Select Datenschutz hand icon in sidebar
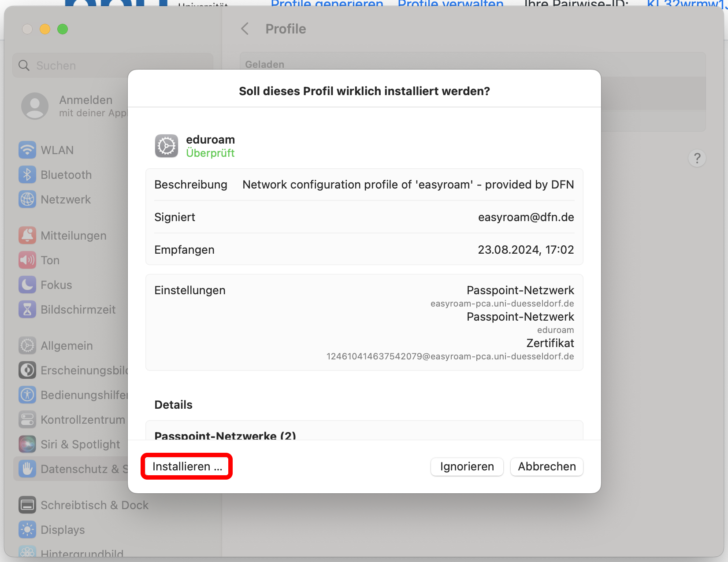The height and width of the screenshot is (562, 728). pos(27,469)
